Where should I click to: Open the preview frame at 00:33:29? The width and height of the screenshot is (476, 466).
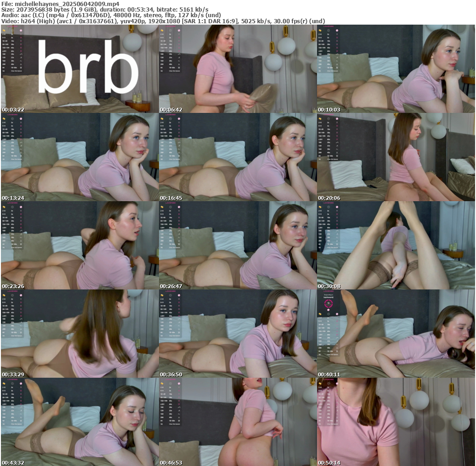tap(79, 334)
